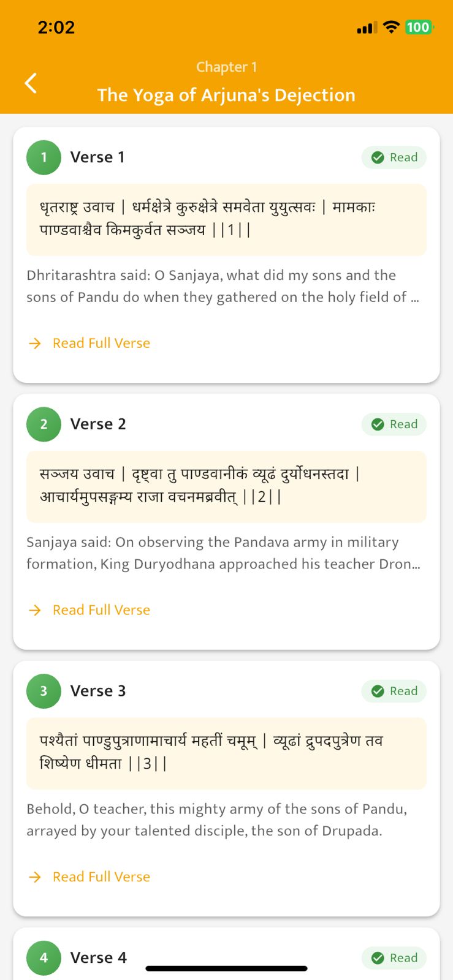Toggle the Read status on Verse 4
This screenshot has height=980, width=453.
coord(394,958)
